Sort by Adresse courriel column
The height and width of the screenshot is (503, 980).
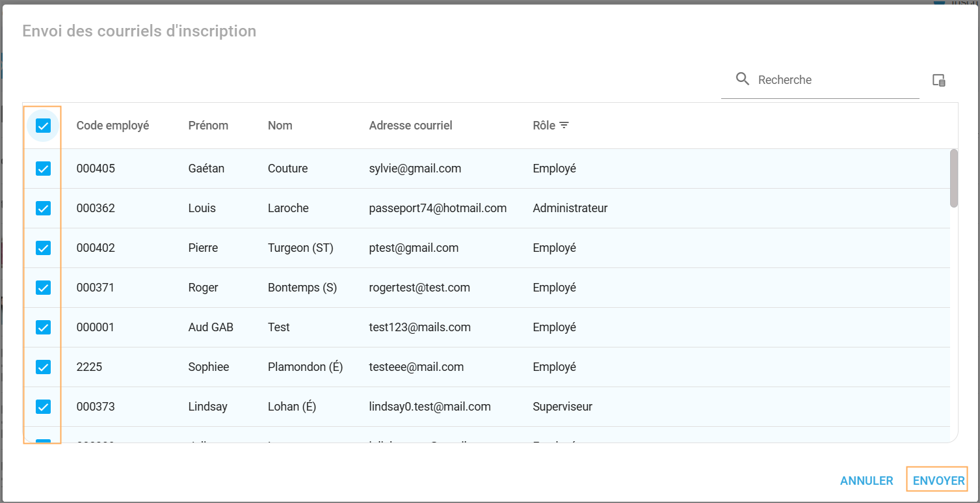410,126
